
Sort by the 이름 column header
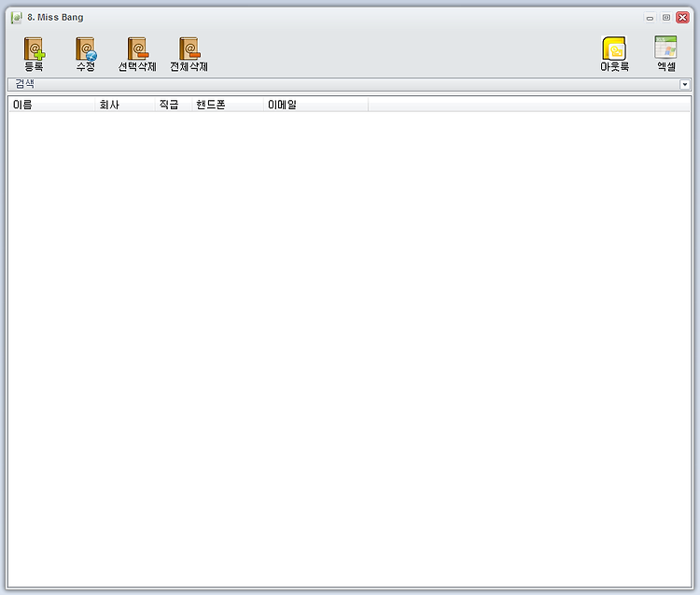(x=51, y=105)
